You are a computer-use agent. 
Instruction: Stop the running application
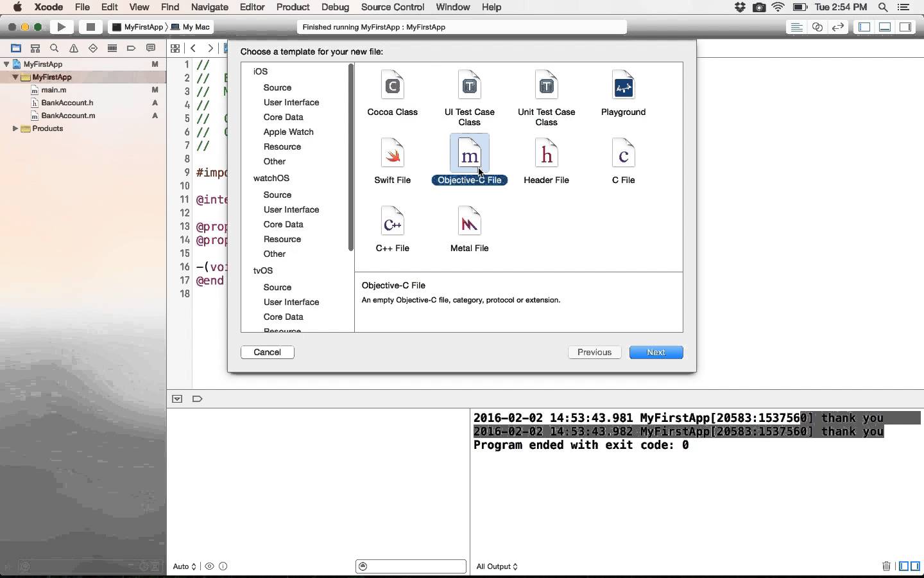[x=90, y=27]
